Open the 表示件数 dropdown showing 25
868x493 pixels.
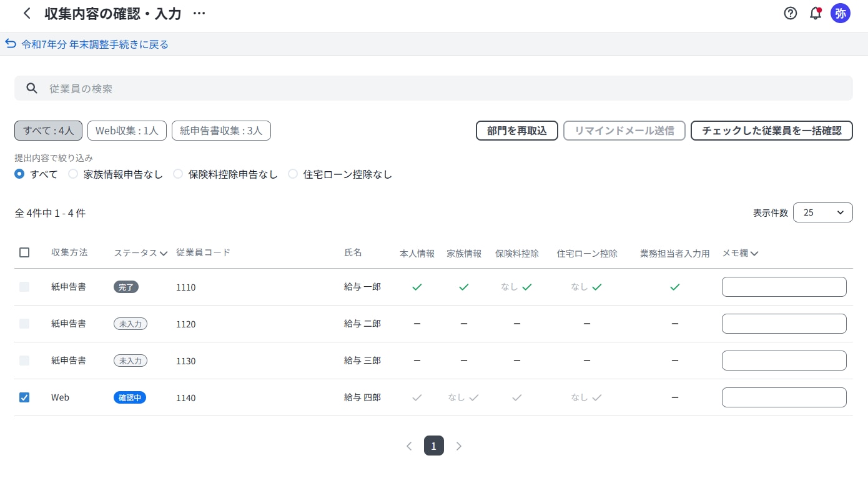pyautogui.click(x=822, y=212)
